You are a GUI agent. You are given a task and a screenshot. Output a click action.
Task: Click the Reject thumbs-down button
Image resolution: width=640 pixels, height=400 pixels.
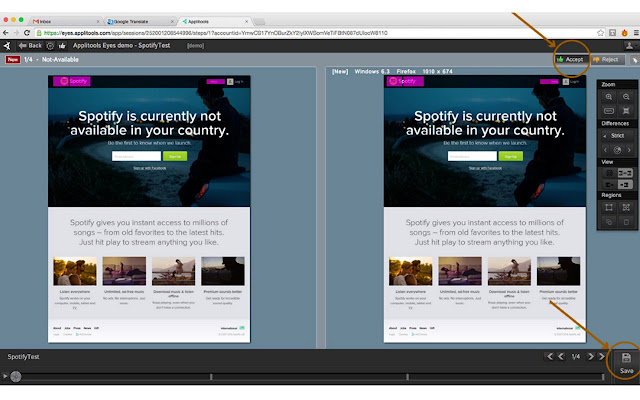tap(607, 60)
